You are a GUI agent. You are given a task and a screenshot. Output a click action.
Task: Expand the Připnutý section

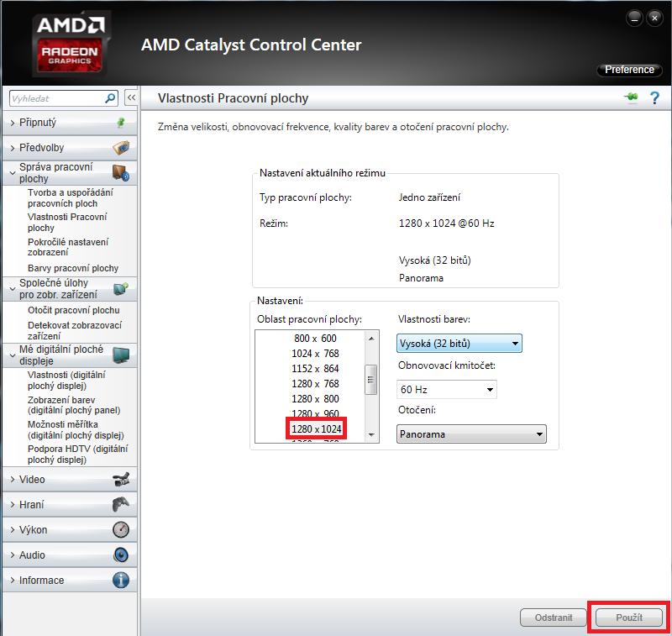point(13,123)
